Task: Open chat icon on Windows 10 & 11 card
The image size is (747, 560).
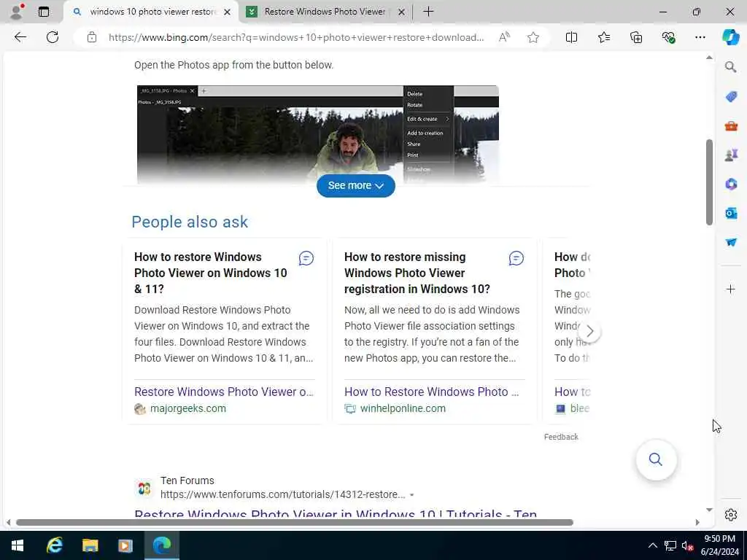Action: pos(306,258)
